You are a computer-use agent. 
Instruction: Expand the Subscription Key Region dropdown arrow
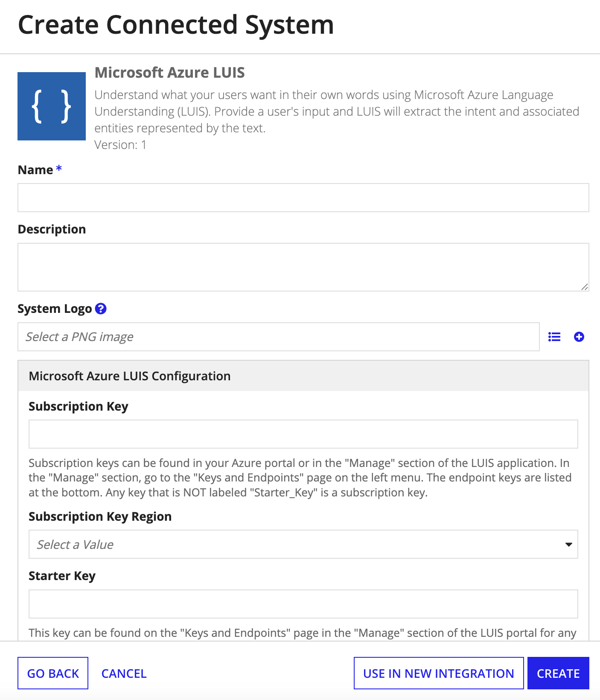point(568,544)
